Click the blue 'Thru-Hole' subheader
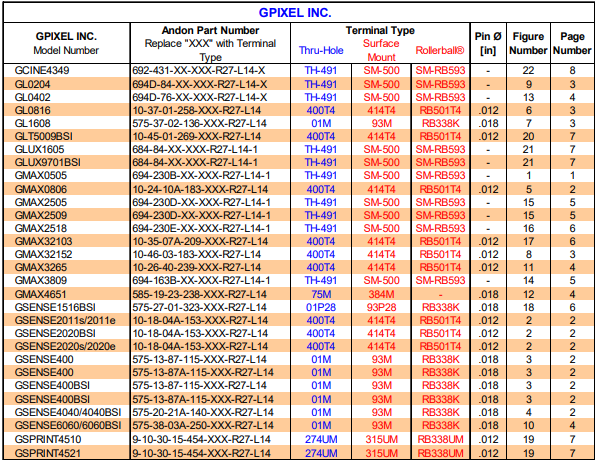Image resolution: width=597 pixels, height=463 pixels. [321, 50]
